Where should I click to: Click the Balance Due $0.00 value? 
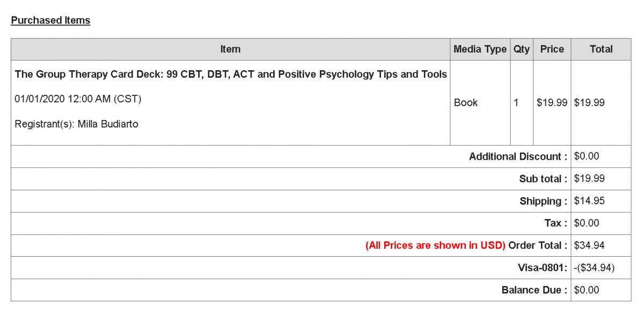tap(587, 290)
